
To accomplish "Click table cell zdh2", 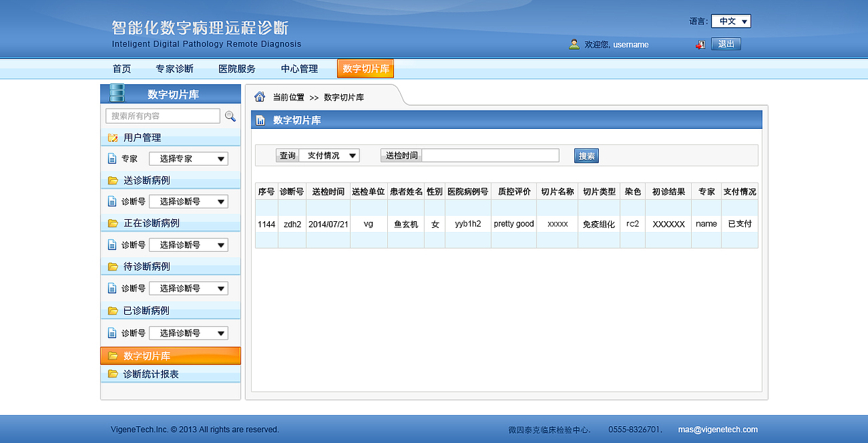I will click(x=292, y=224).
